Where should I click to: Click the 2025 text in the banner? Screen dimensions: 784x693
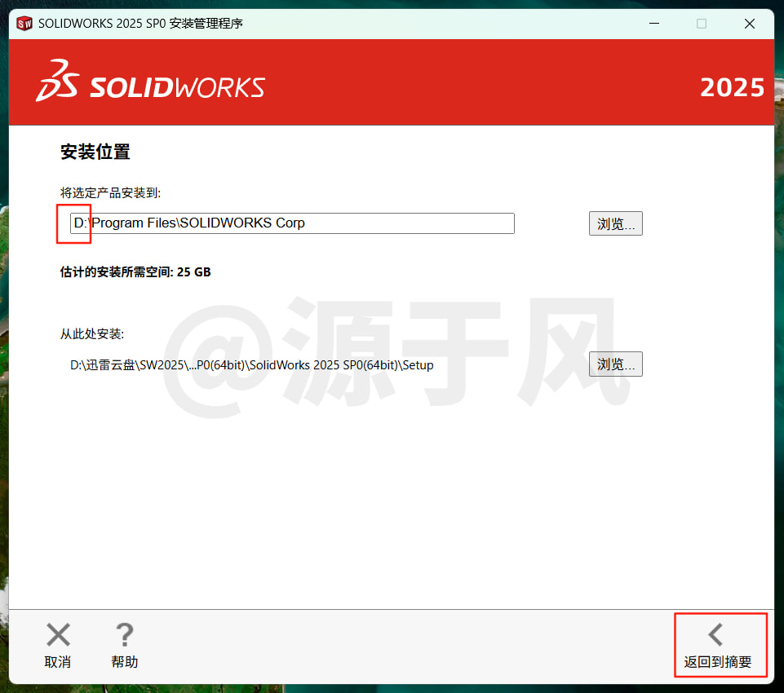click(x=732, y=88)
